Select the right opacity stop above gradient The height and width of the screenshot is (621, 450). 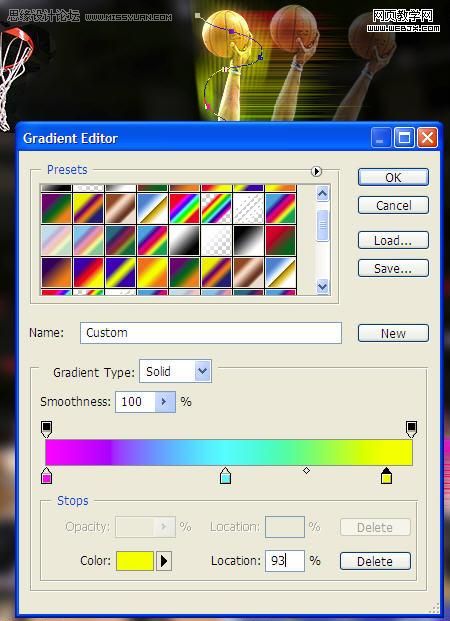412,429
